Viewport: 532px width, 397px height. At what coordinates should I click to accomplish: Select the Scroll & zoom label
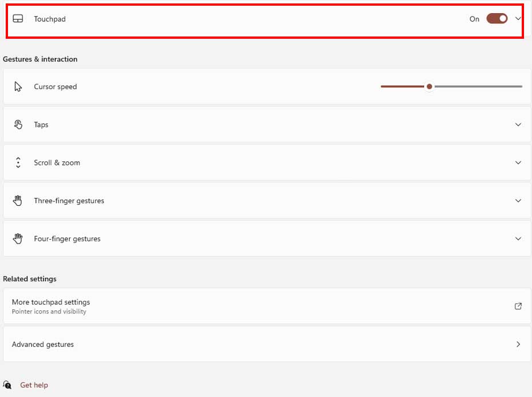tap(57, 163)
